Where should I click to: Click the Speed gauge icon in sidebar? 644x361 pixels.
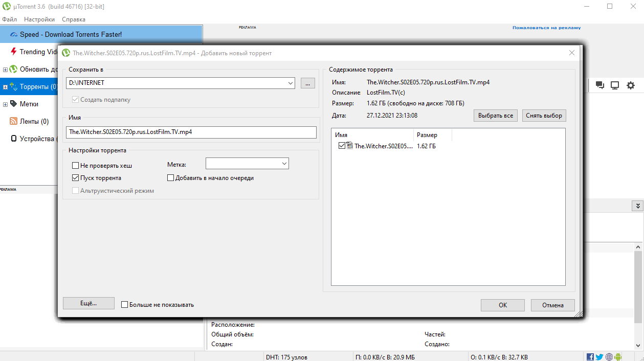point(14,34)
